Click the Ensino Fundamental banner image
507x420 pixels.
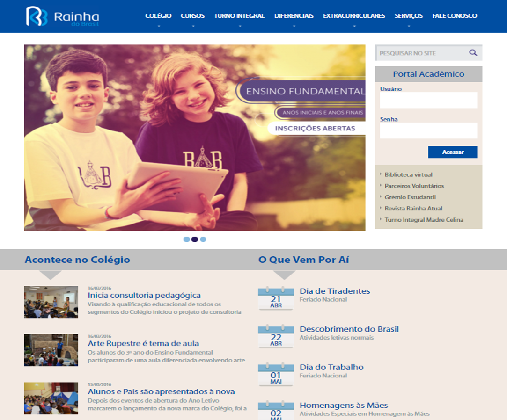tap(195, 138)
